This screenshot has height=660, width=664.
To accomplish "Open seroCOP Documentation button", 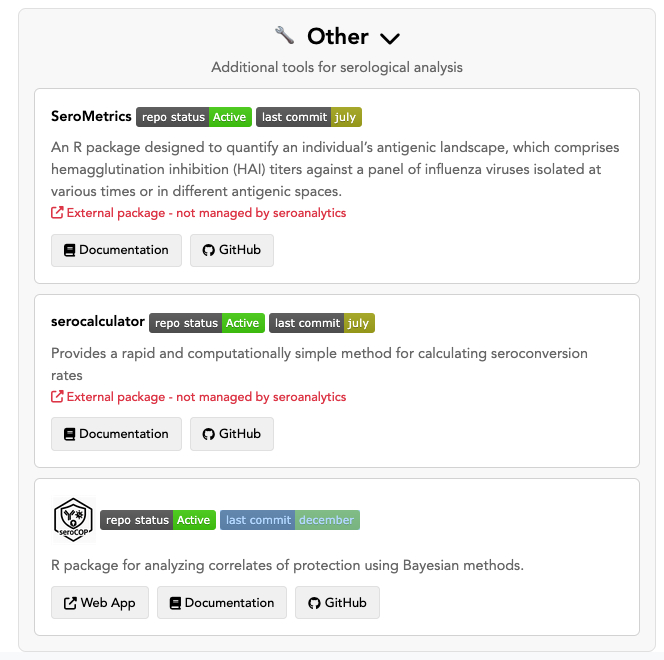I will [221, 603].
